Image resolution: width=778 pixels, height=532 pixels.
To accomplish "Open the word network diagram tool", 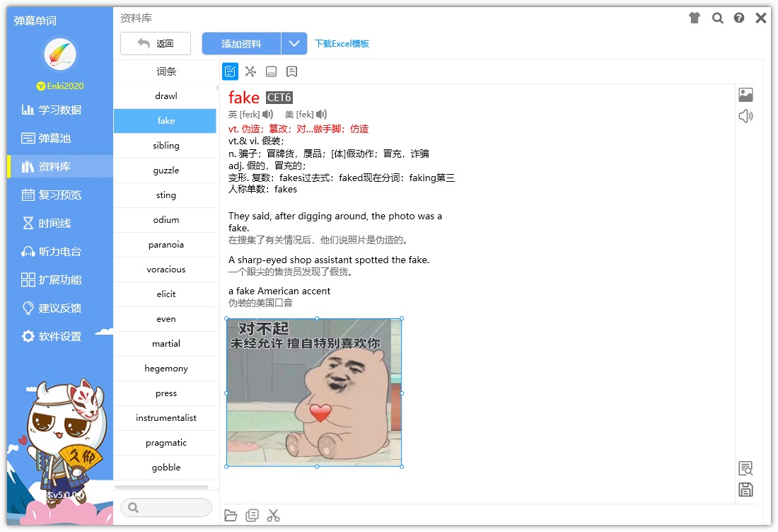I will point(250,71).
